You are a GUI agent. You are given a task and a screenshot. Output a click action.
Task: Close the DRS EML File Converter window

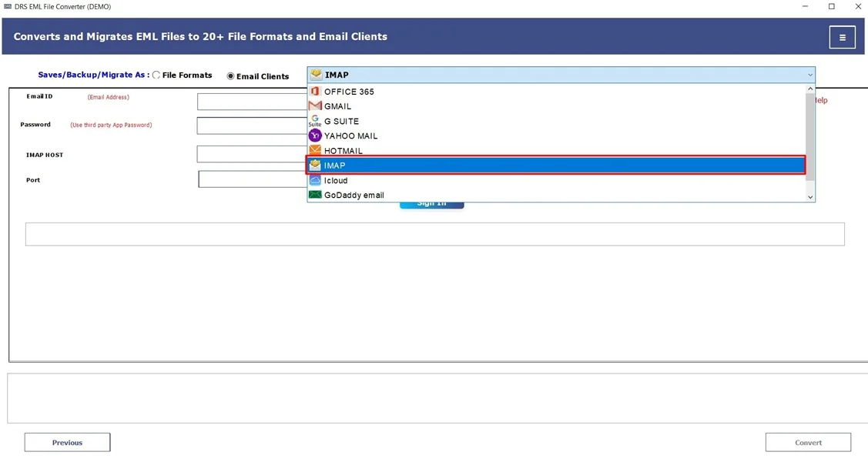point(858,7)
